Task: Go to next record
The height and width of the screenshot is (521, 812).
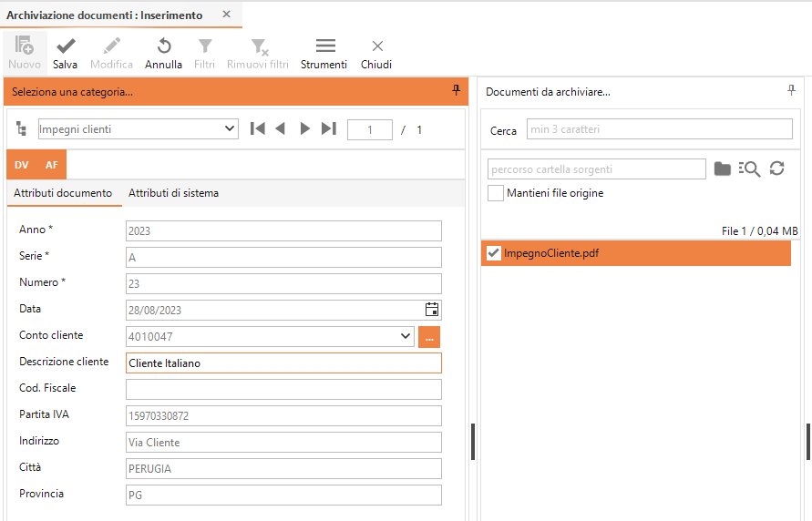Action: pos(305,128)
